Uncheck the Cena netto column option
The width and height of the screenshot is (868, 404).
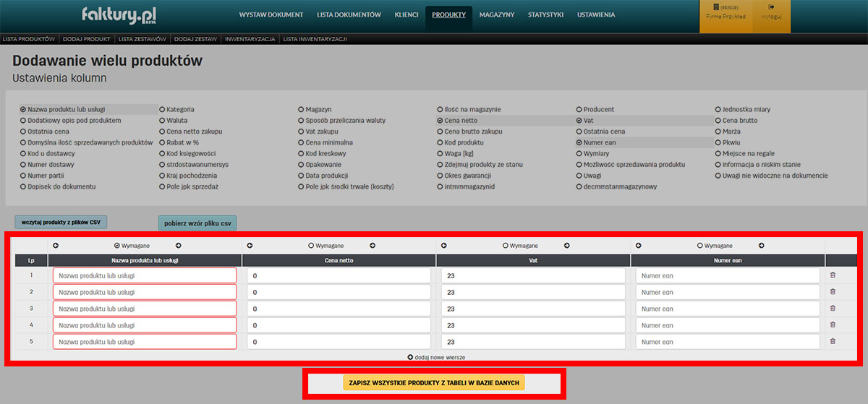point(440,121)
